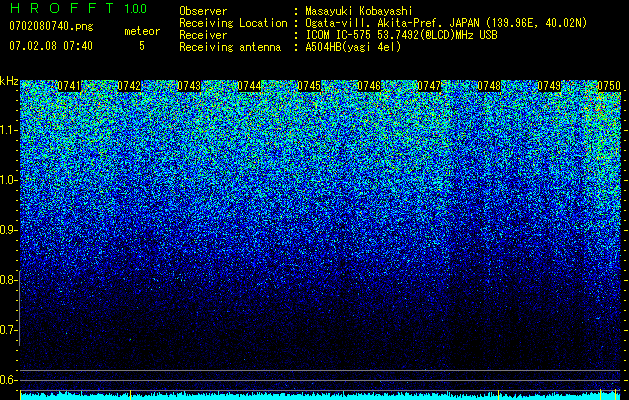Select the meteor label
Screen dimensions: 629x400
click(142, 31)
